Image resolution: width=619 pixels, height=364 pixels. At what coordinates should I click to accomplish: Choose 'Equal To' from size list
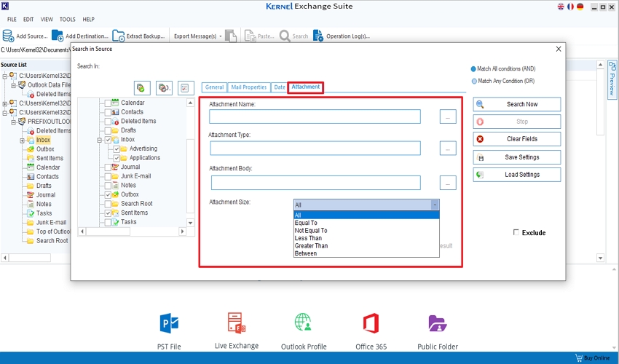pyautogui.click(x=366, y=223)
